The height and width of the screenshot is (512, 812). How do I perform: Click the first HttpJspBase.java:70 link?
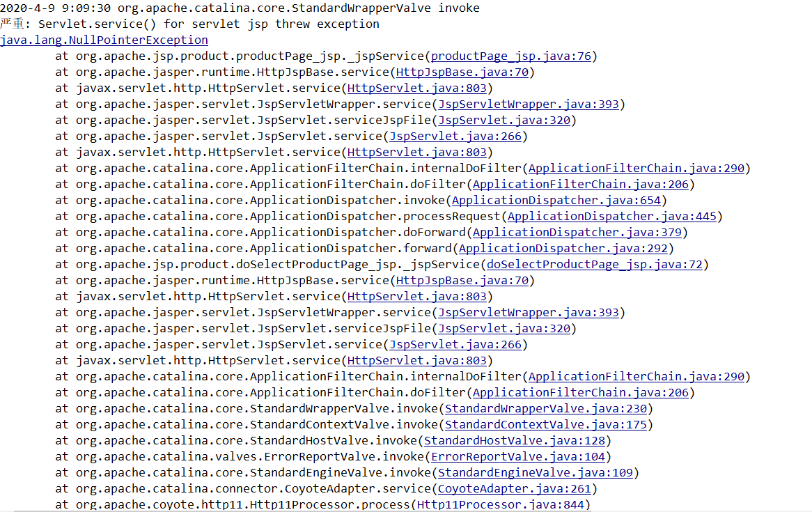pyautogui.click(x=462, y=72)
